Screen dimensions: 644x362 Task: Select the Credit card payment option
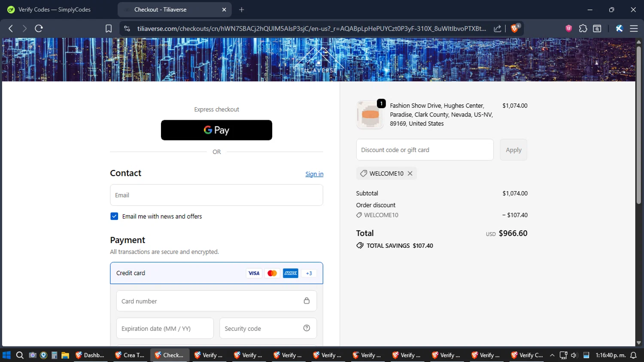216,273
